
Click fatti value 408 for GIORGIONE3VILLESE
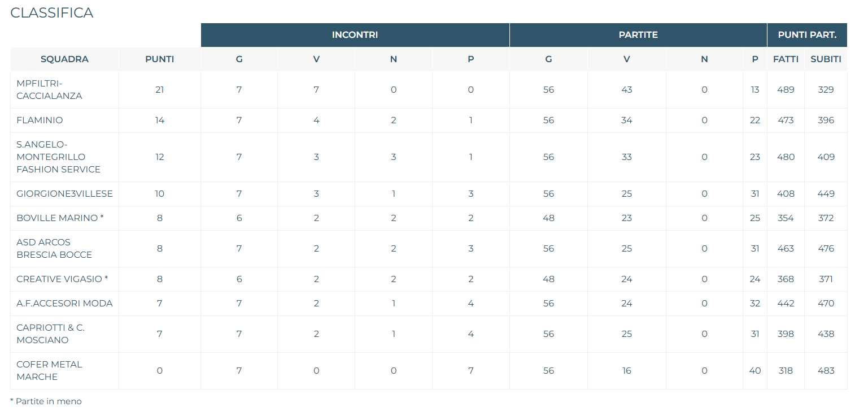(x=786, y=194)
